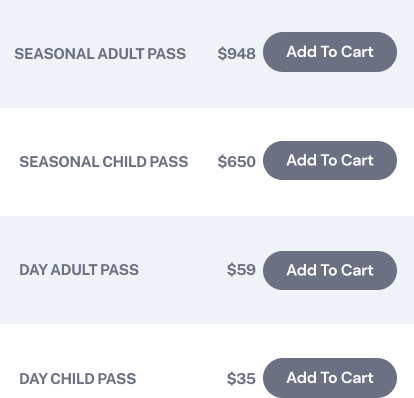
Task: Click the word DAY in Day Adult Pass
Action: pyautogui.click(x=33, y=270)
